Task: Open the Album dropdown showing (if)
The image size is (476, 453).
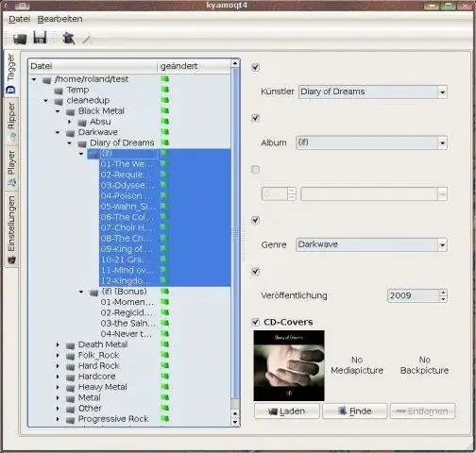Action: 371,143
